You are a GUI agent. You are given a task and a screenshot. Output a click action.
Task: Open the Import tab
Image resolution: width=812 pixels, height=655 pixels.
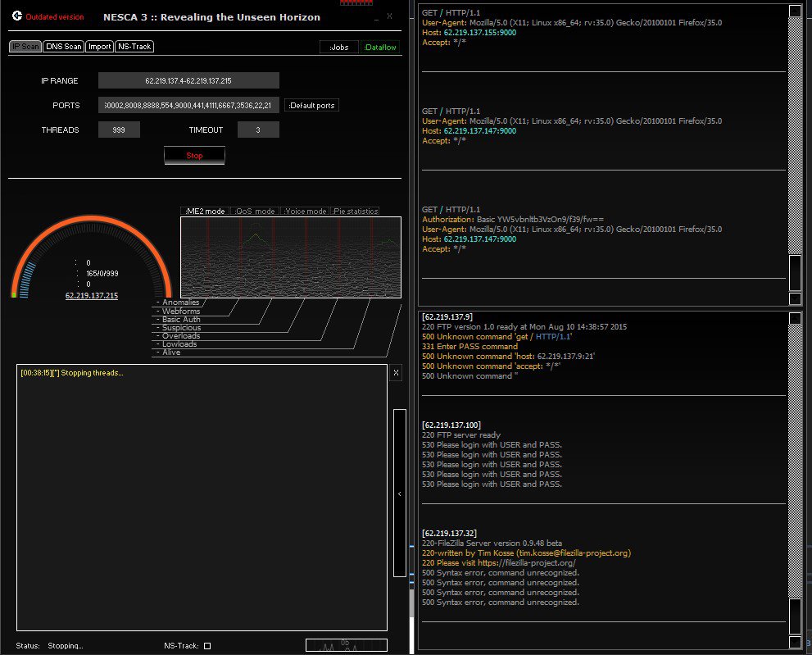pyautogui.click(x=99, y=47)
